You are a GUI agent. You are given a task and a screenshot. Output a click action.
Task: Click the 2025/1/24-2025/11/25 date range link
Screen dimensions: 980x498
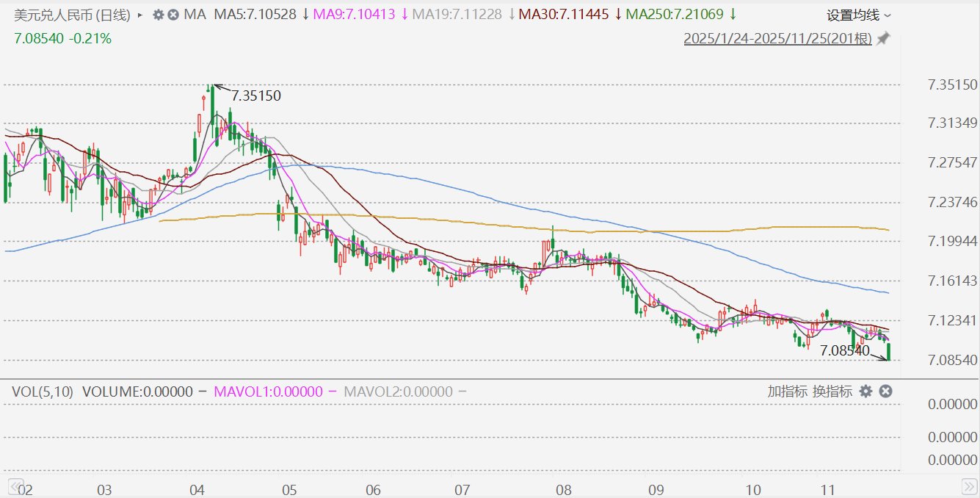point(777,39)
